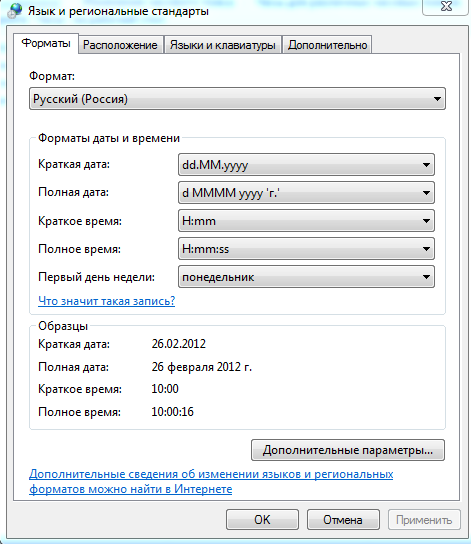The image size is (471, 544).
Task: Confirm with the OK button
Action: click(262, 520)
